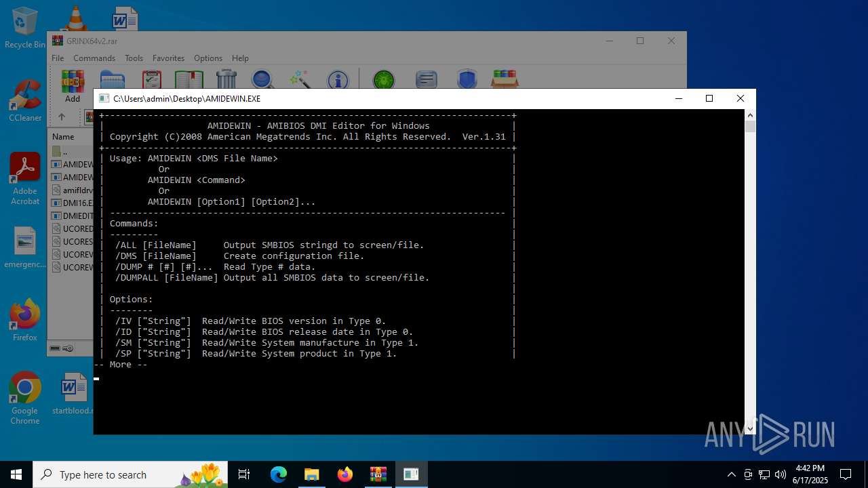The image size is (868, 488).
Task: Click the Comment icon in WinRAR toolbar
Action: (426, 80)
